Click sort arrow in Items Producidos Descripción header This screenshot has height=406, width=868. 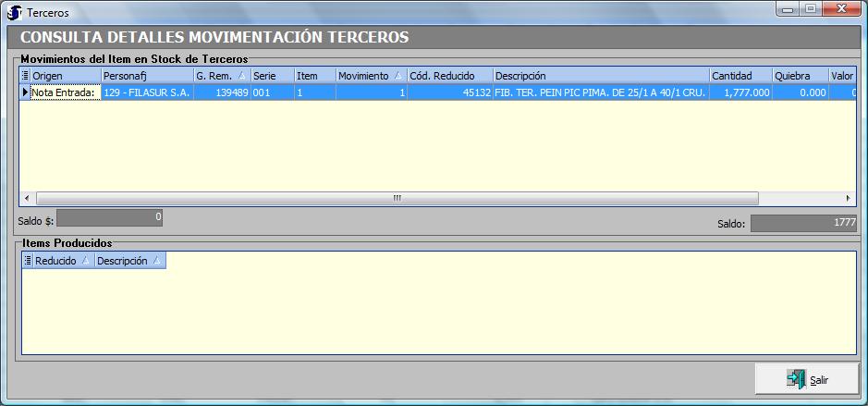[157, 262]
